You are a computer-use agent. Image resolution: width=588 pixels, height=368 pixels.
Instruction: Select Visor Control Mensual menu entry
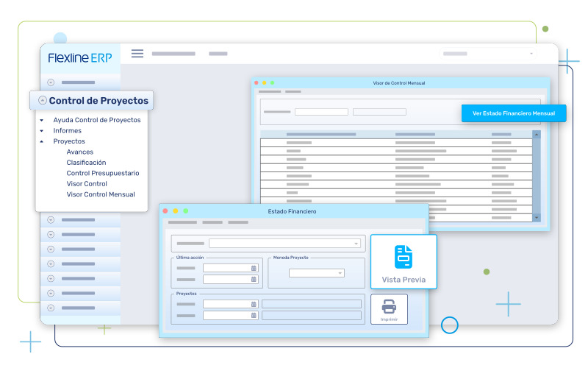(x=100, y=194)
